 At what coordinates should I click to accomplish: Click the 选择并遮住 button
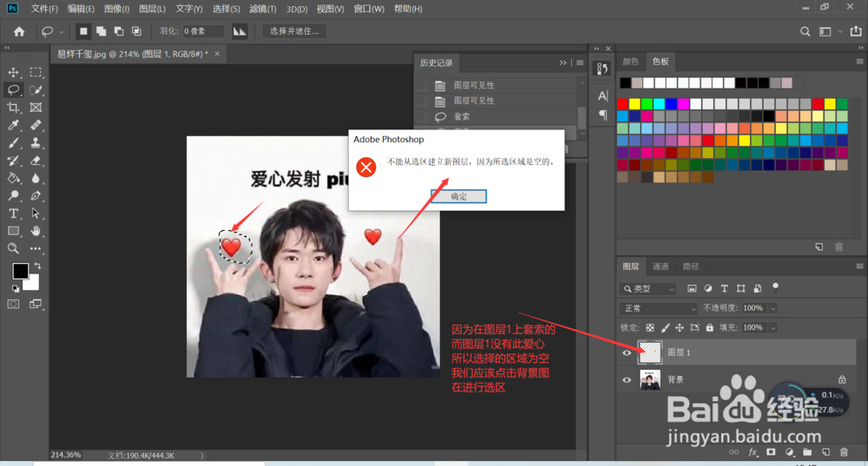pos(294,31)
